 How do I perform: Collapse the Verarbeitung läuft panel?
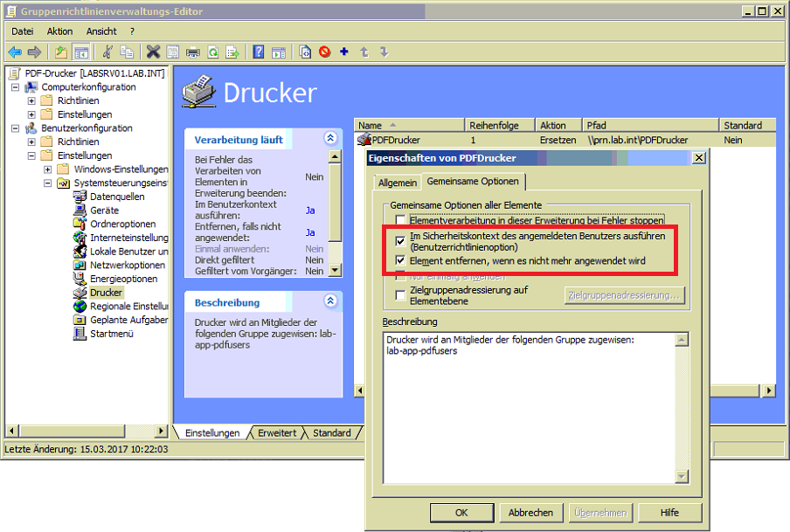tap(329, 138)
